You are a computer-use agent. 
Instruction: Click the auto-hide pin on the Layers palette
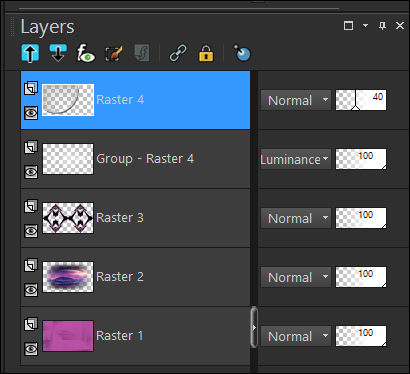pos(382,26)
